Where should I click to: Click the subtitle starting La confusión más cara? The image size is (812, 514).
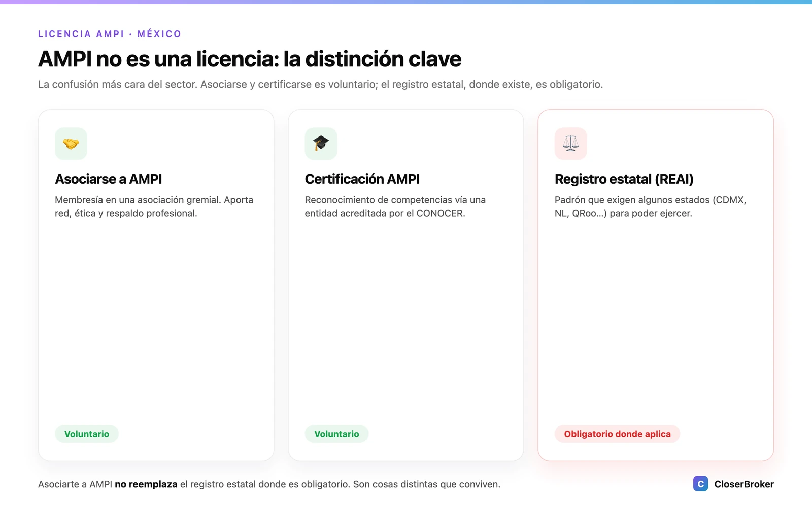pyautogui.click(x=320, y=84)
